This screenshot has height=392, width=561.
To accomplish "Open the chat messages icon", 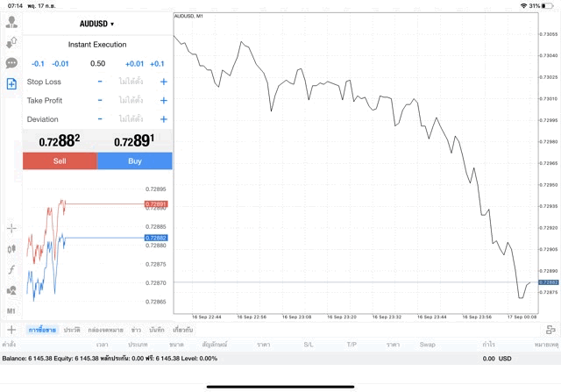I will coord(11,63).
